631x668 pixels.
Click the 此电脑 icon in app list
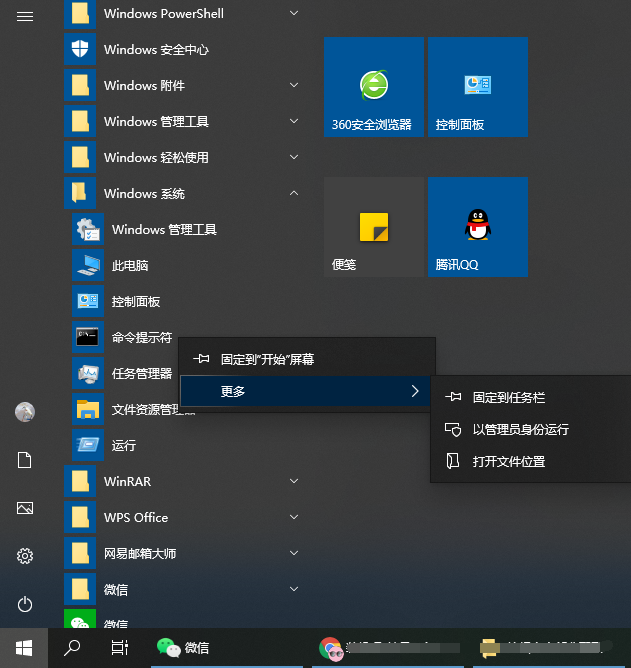click(x=88, y=265)
